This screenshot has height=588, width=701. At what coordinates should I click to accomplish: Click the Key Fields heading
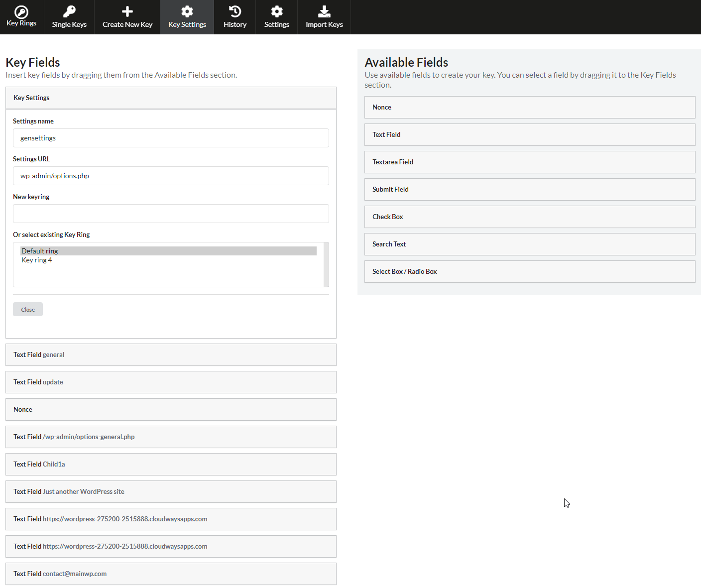[x=33, y=62]
